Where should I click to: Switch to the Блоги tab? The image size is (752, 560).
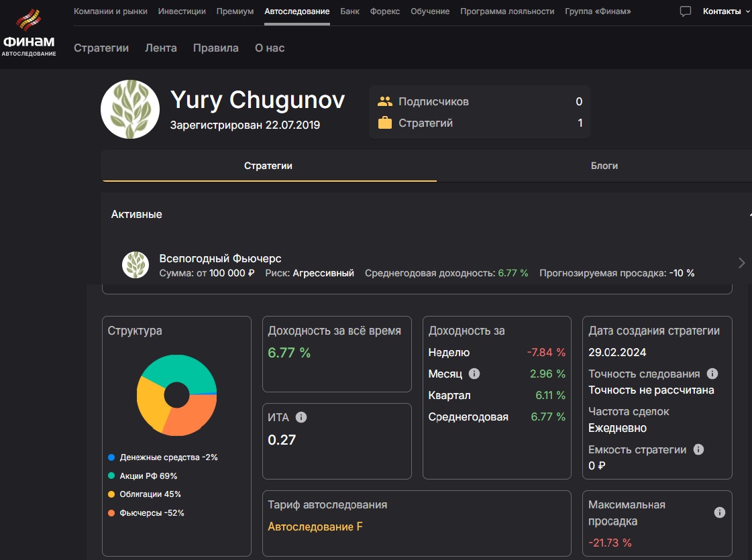604,166
